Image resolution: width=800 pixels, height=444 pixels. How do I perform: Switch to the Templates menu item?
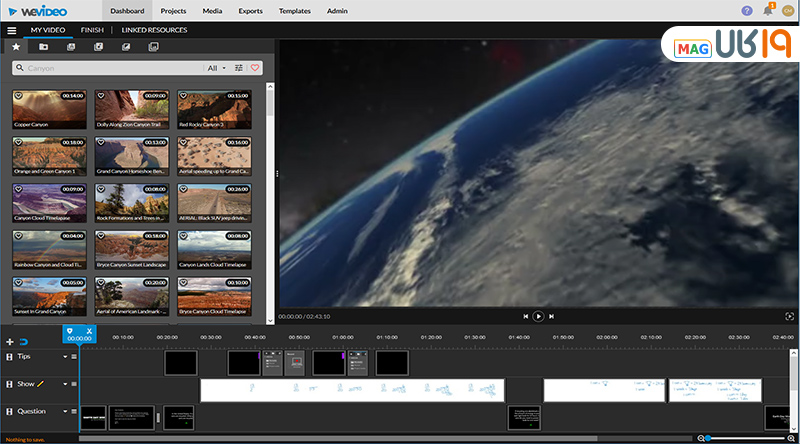(295, 10)
